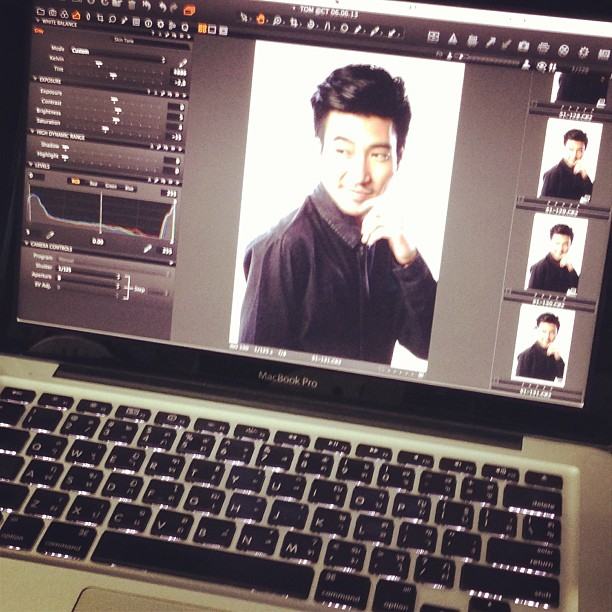Toggle the third viewer layout button
The width and height of the screenshot is (612, 612).
[x=223, y=30]
